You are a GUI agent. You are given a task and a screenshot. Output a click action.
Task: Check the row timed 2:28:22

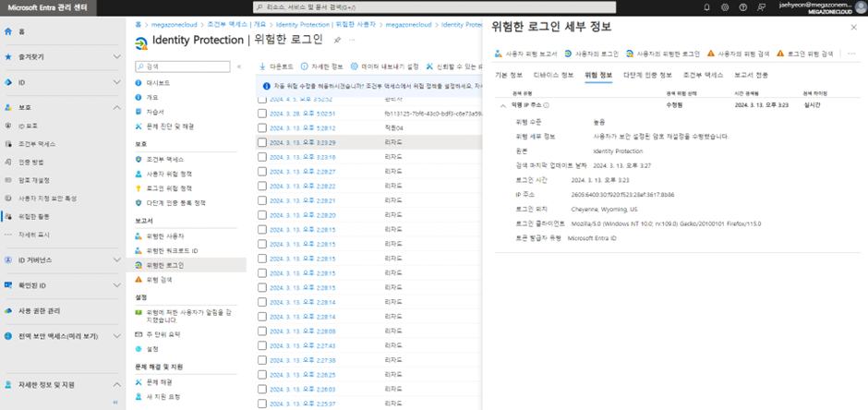coord(262,186)
